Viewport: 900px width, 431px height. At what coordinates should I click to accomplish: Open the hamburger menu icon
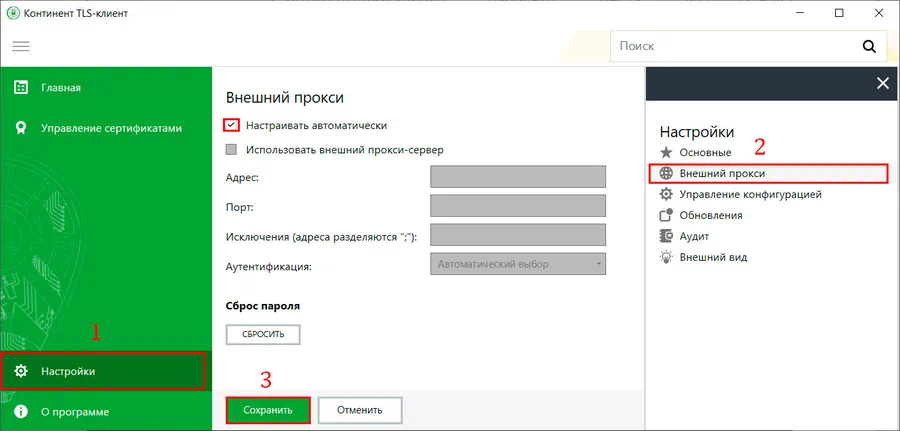click(21, 46)
